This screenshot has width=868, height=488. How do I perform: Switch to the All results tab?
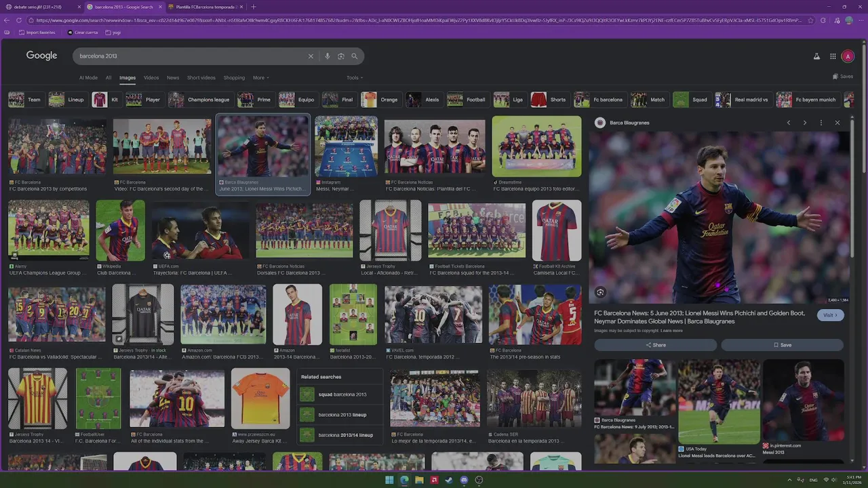(x=108, y=78)
